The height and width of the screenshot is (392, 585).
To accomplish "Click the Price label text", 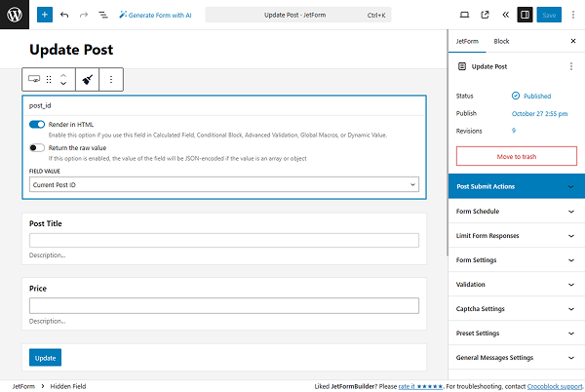I will pyautogui.click(x=38, y=289).
